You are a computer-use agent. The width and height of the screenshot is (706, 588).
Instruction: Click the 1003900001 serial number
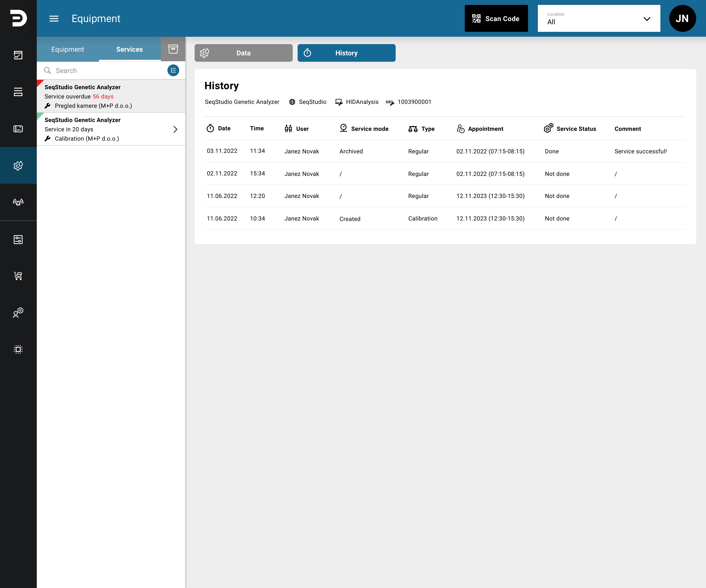click(414, 102)
